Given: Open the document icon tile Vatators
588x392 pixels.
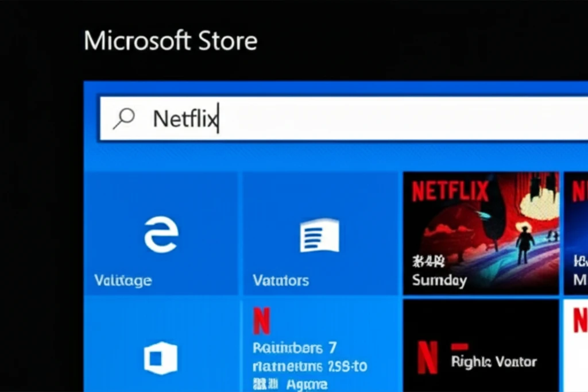Looking at the screenshot, I should [x=320, y=233].
